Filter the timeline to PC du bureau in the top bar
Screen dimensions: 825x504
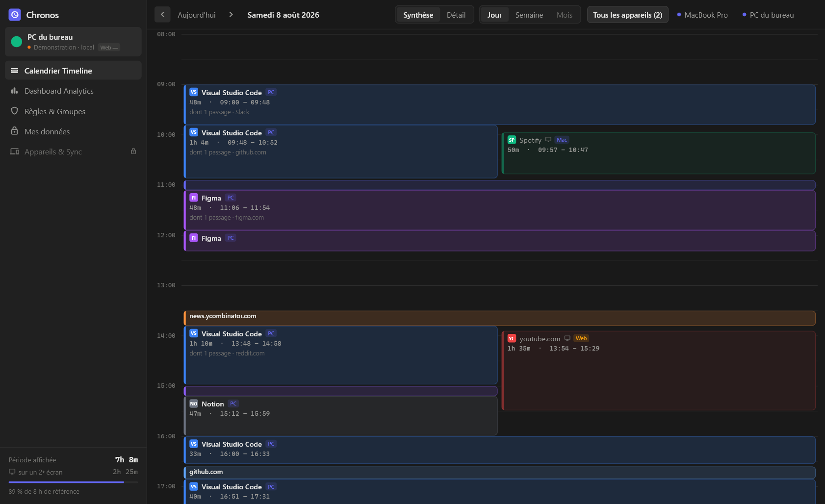(x=768, y=15)
